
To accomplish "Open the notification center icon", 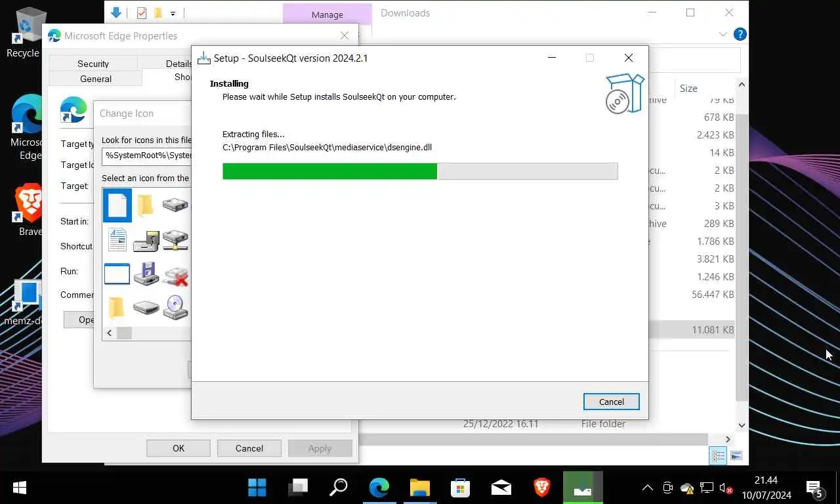I will click(814, 489).
